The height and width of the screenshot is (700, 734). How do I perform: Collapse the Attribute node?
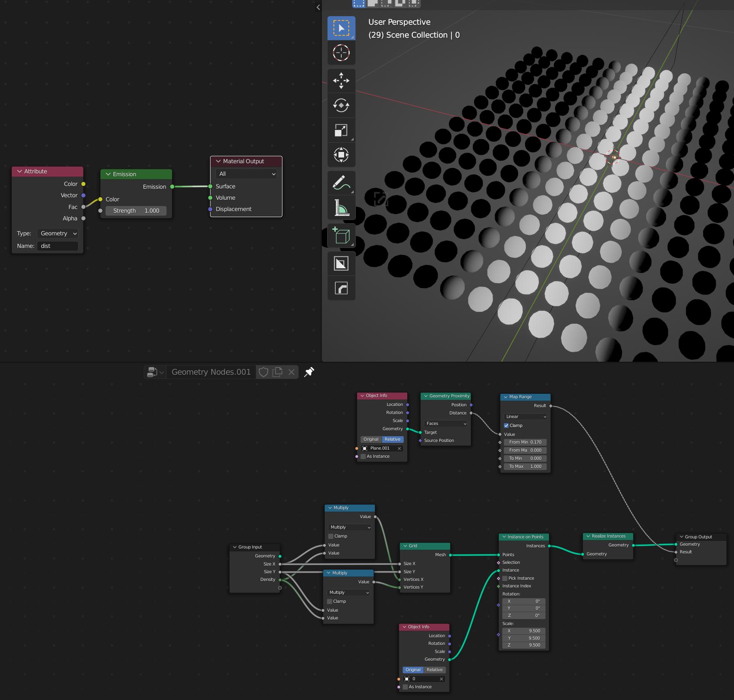click(x=19, y=171)
